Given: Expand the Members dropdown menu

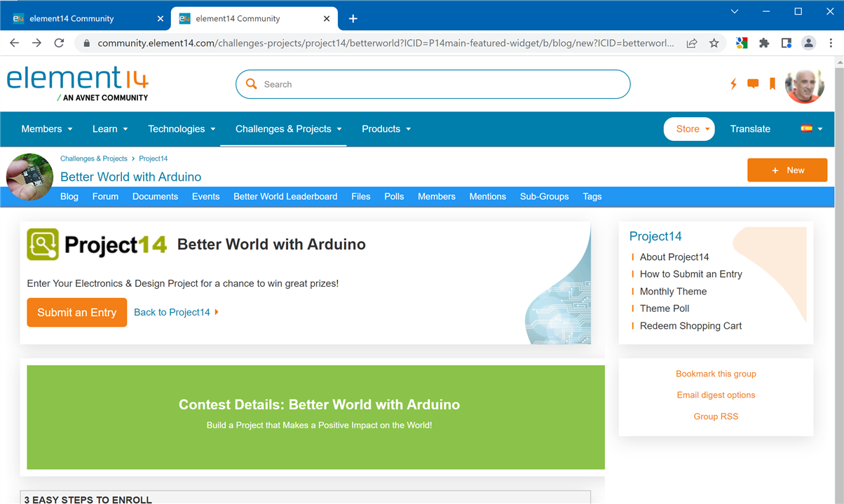Looking at the screenshot, I should point(47,129).
